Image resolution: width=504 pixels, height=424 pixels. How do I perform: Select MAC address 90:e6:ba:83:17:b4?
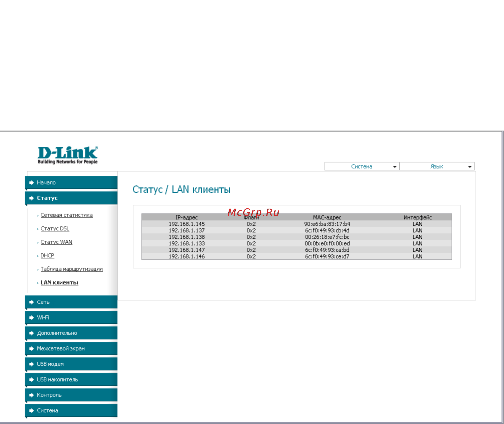pos(327,224)
